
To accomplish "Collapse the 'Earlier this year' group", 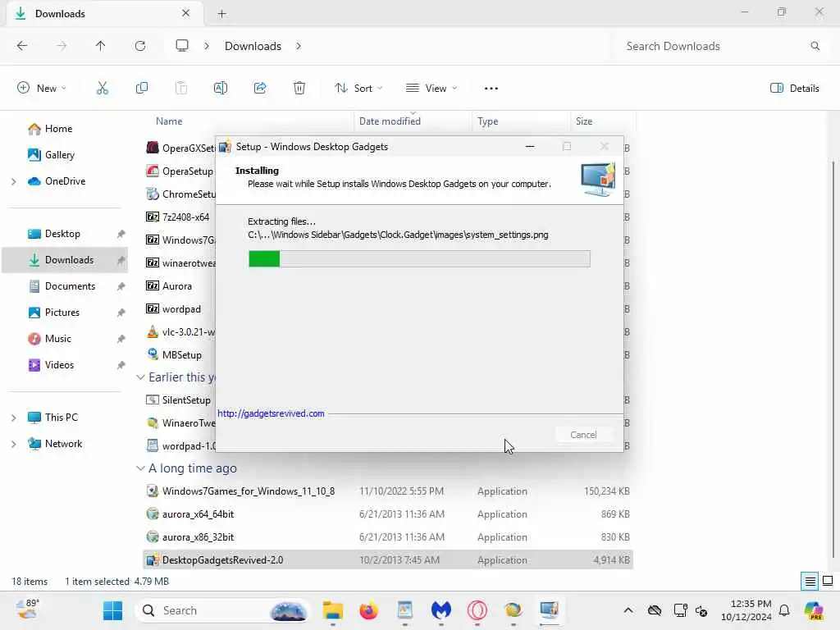I will click(x=140, y=377).
